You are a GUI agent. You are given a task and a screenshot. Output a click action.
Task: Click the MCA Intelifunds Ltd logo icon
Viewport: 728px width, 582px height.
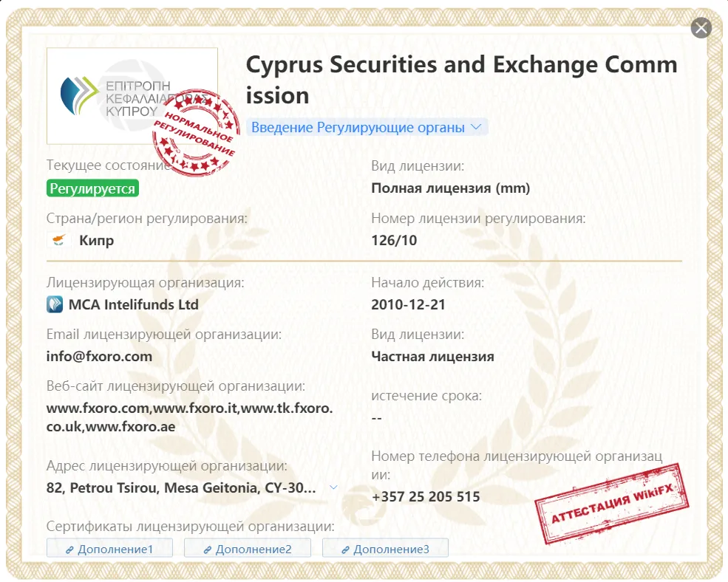pyautogui.click(x=55, y=304)
